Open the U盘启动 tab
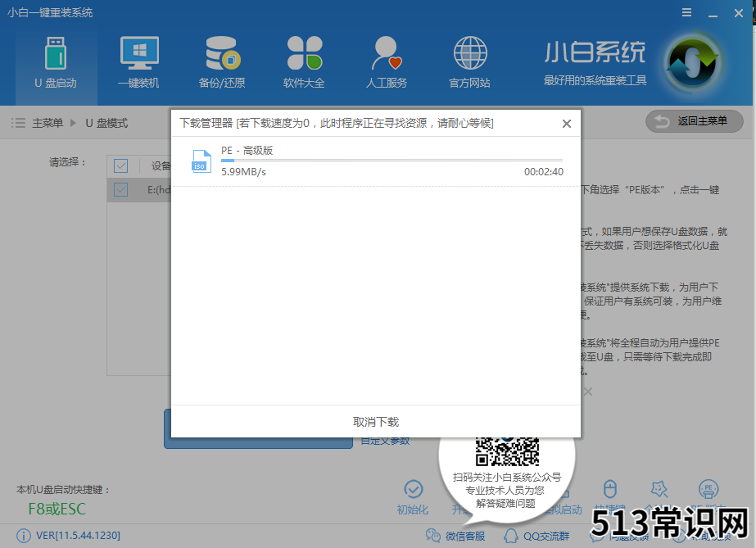Viewport: 756px width, 548px height. (56, 63)
